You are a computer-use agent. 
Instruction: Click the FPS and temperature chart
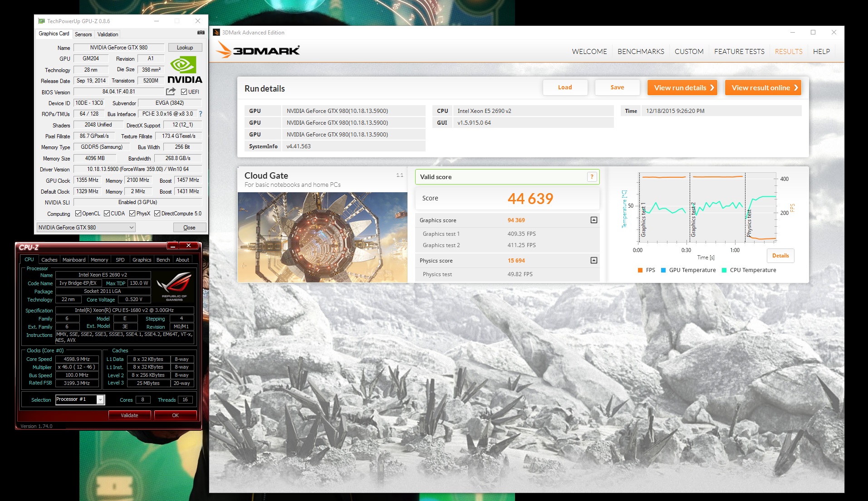click(x=708, y=207)
